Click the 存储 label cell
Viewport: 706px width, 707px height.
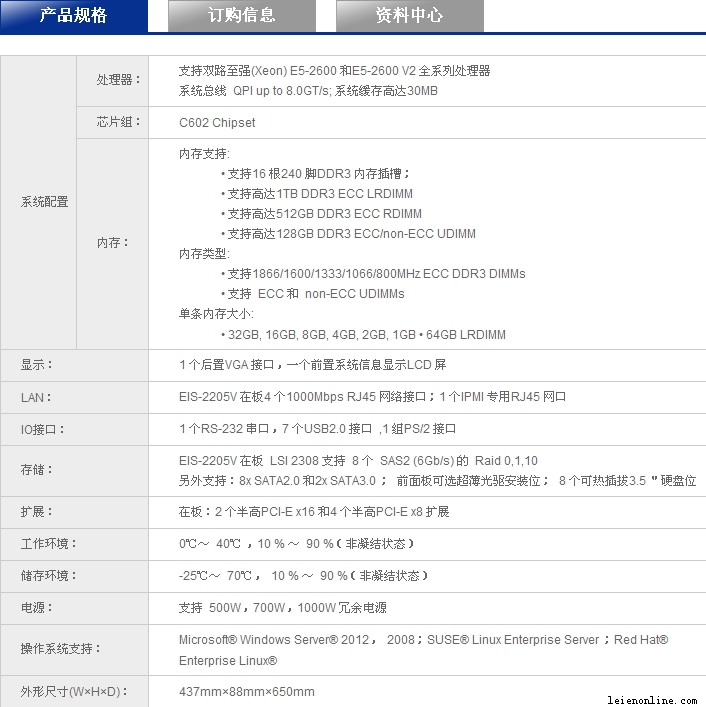coord(74,470)
